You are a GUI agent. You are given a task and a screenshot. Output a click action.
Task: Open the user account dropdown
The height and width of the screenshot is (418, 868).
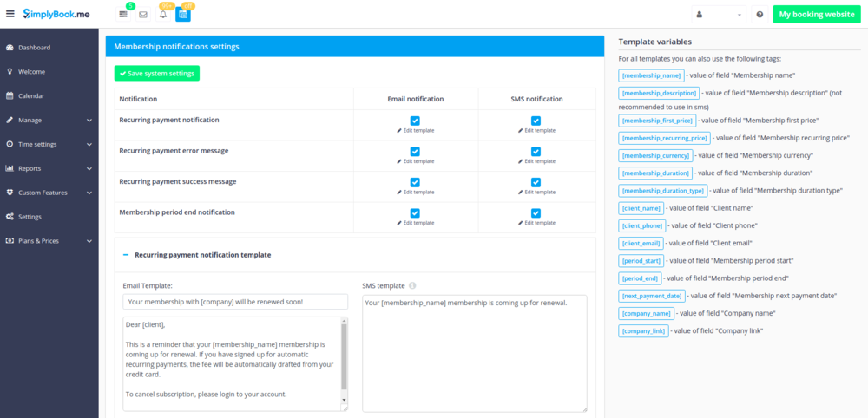pos(719,15)
